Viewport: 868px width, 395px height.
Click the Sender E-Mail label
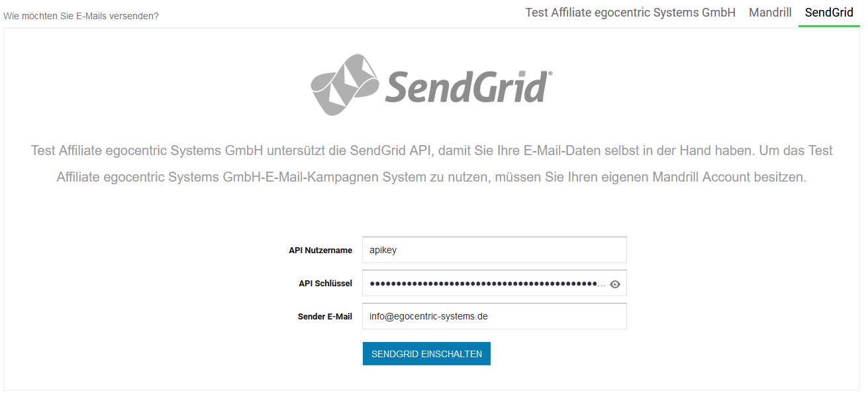click(x=324, y=317)
